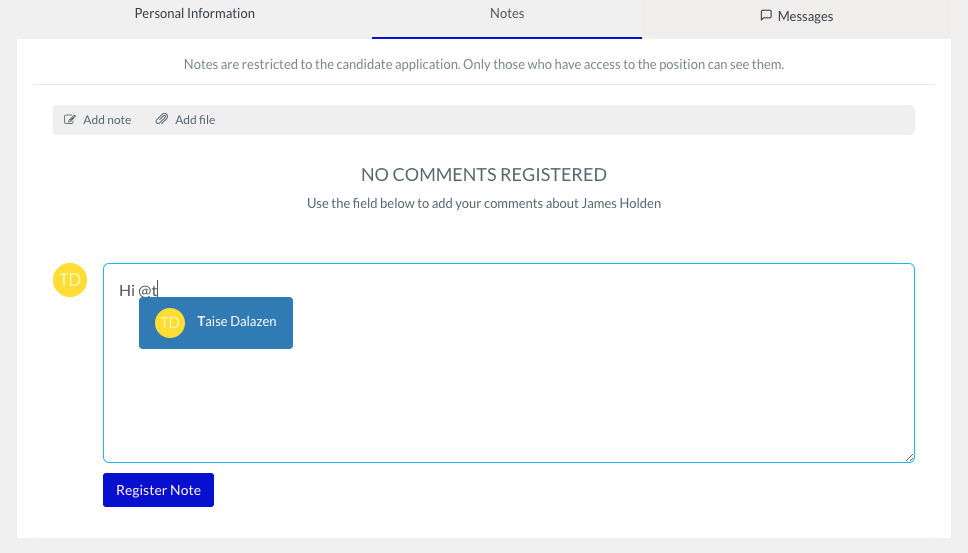Click the "Use the field below" hint text

[484, 203]
